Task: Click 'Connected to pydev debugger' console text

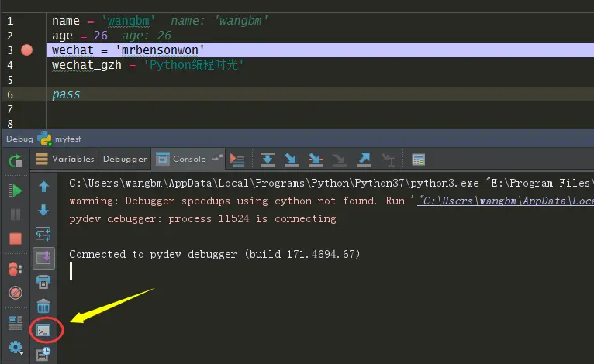Action: coord(214,254)
